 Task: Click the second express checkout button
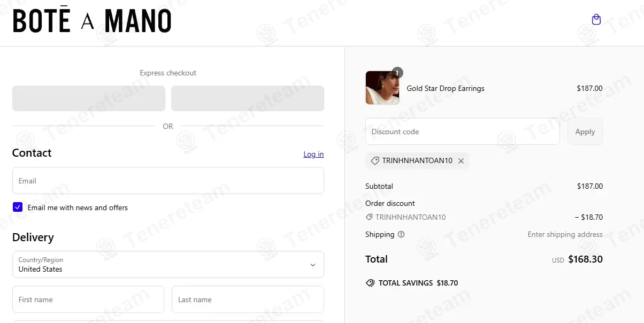(248, 98)
